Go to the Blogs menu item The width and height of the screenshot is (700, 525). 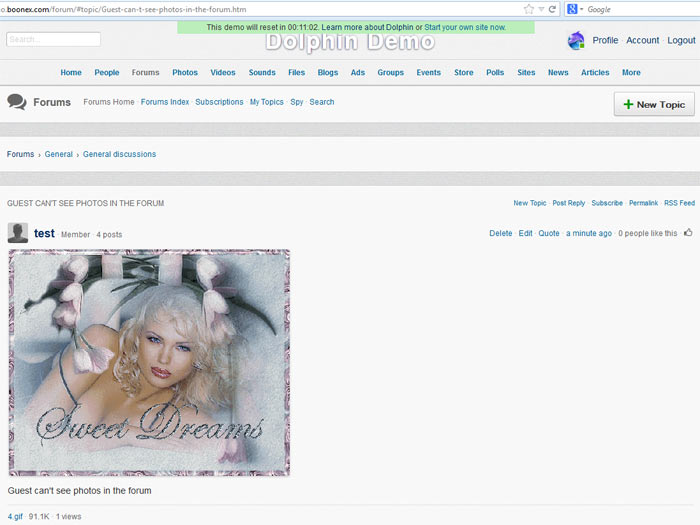(x=328, y=72)
